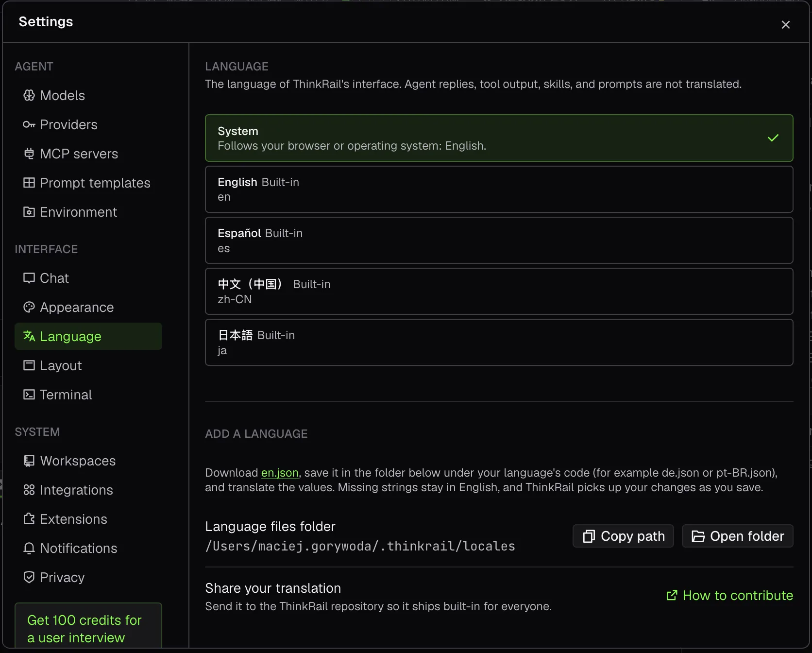
Task: Click the Layout window icon
Action: pyautogui.click(x=29, y=365)
